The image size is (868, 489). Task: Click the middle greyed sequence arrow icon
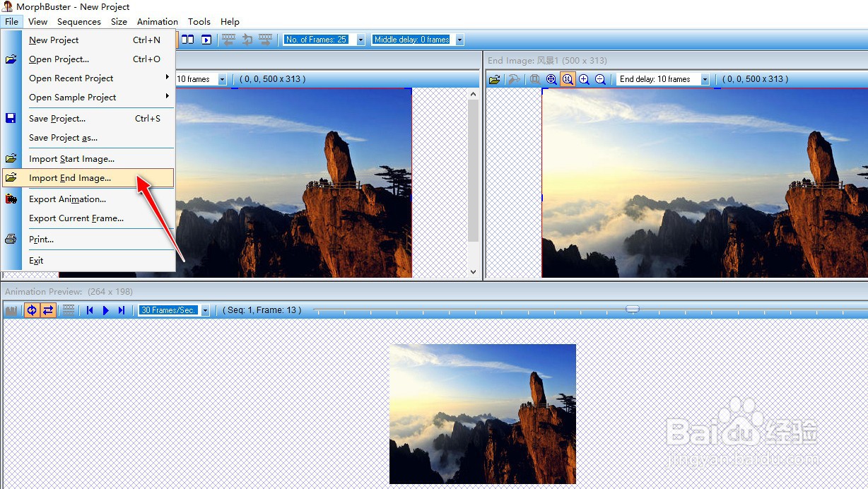[247, 40]
